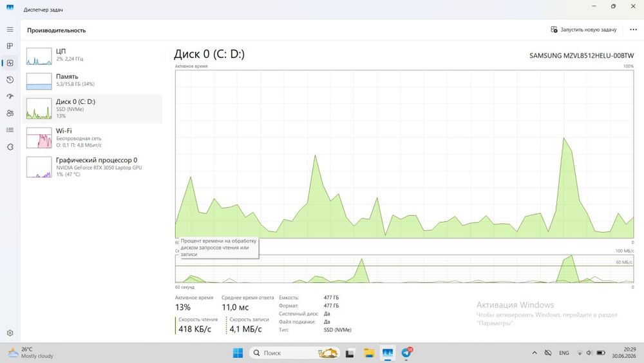Click the Task Manager title bar app icon

10,7
